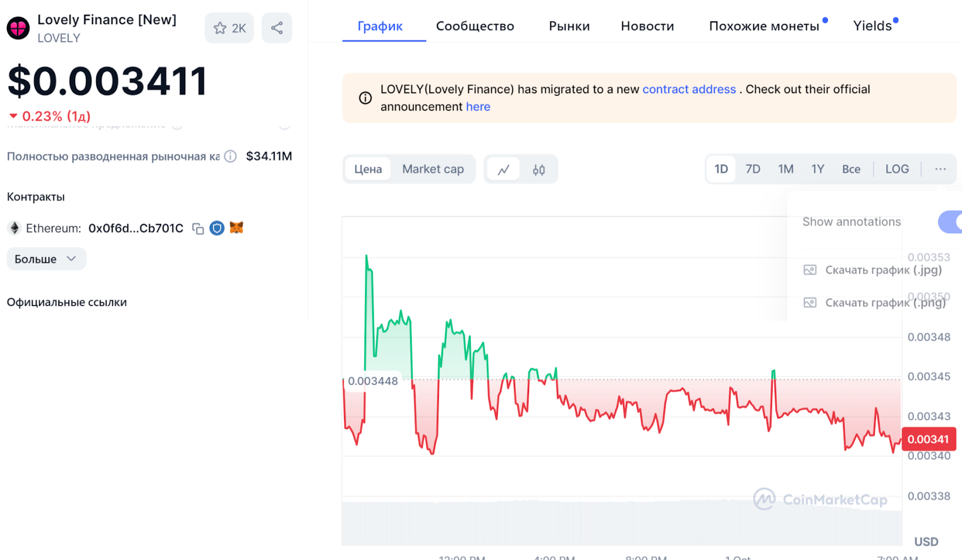Image resolution: width=962 pixels, height=560 pixels.
Task: Copy the Ethereum contract address
Action: click(x=198, y=228)
